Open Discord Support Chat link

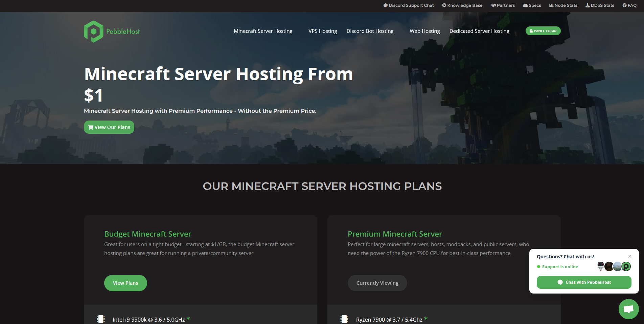(409, 5)
